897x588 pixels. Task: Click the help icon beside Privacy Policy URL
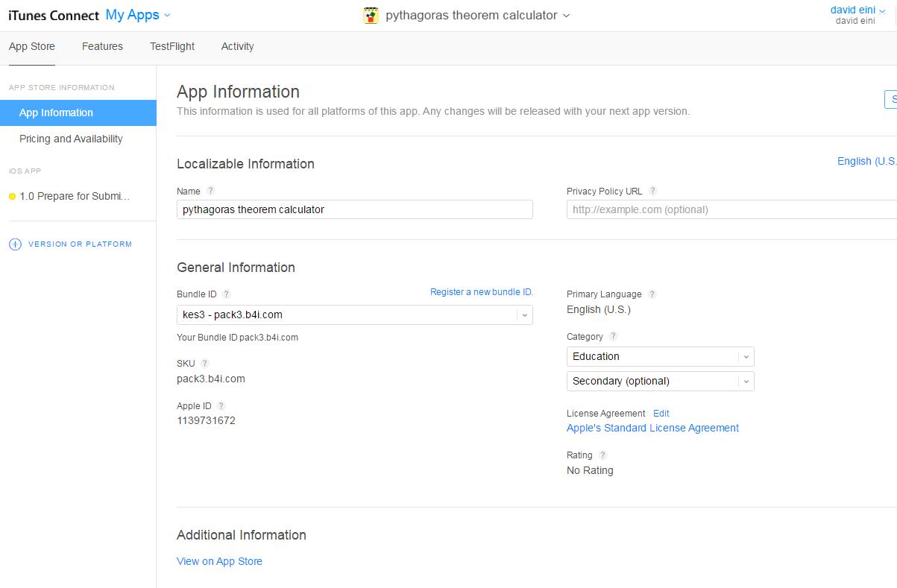(652, 192)
